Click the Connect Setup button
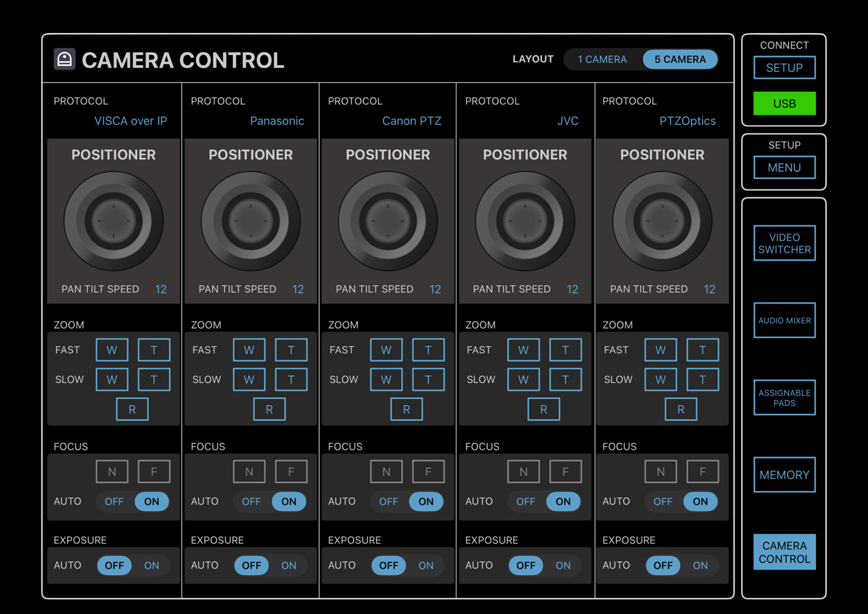Screen dimensions: 868x614 (784, 68)
